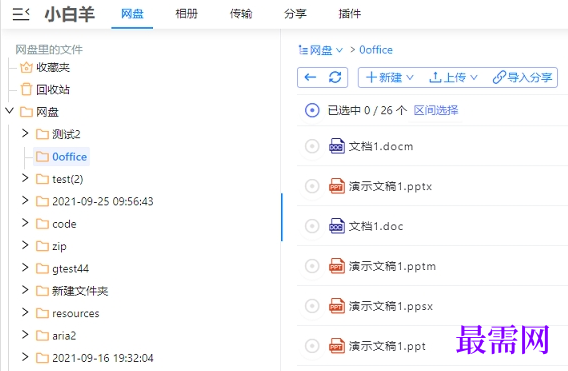Screen dimensions: 568x371
Task: Click the doc icon of 文档1.doc
Action: (x=337, y=226)
